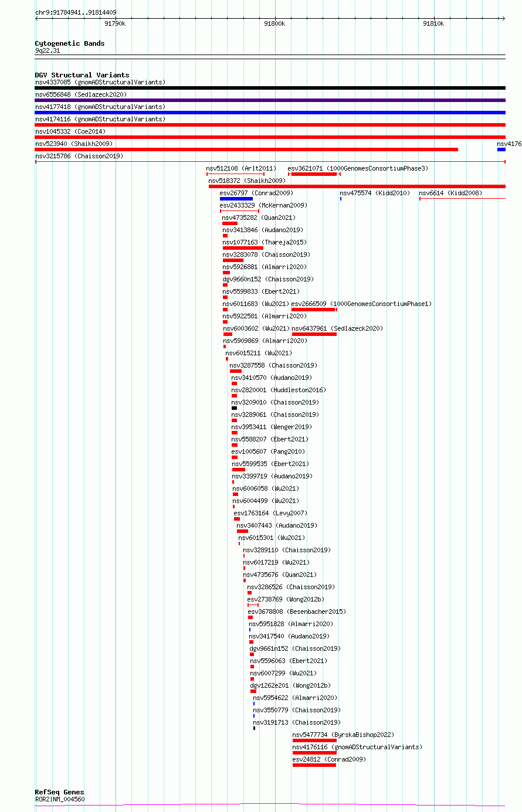This screenshot has height=812, width=522.
Task: Open variant nsv6006058 (Wu2021) label
Action: click(x=266, y=488)
